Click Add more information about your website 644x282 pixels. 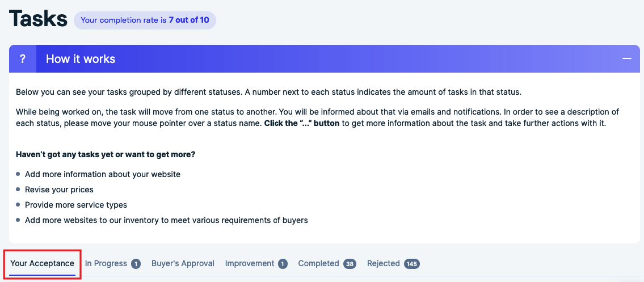tap(103, 174)
